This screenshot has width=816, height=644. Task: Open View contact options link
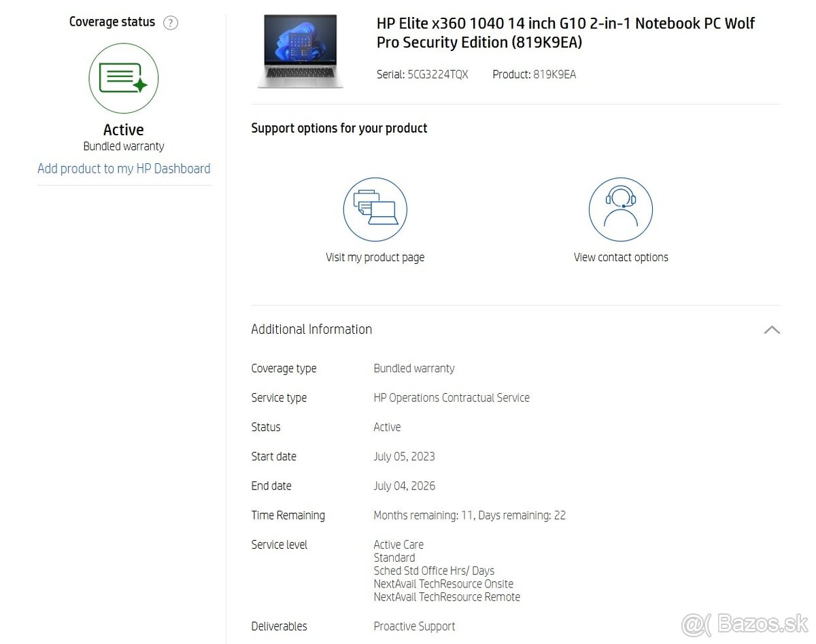(621, 258)
